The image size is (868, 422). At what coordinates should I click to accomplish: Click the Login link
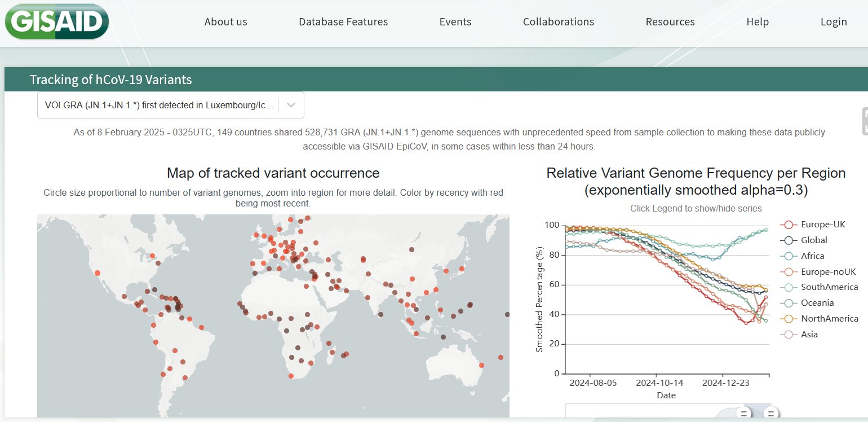(833, 22)
